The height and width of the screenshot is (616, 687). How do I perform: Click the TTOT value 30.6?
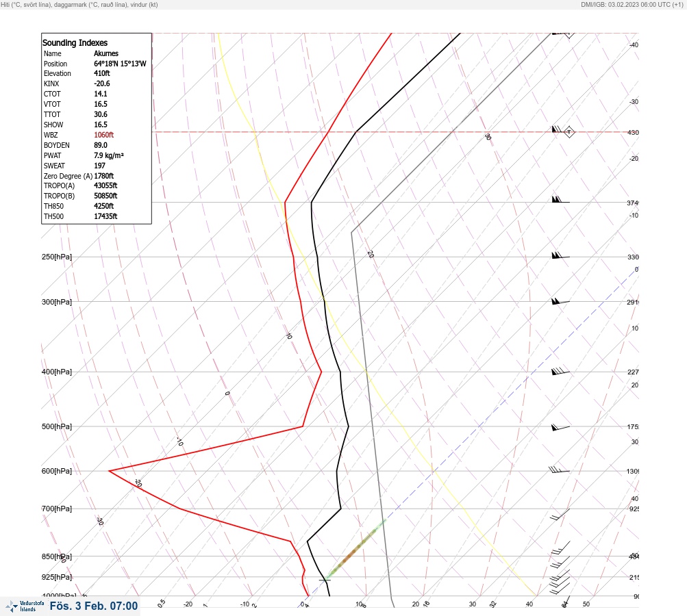coord(100,114)
